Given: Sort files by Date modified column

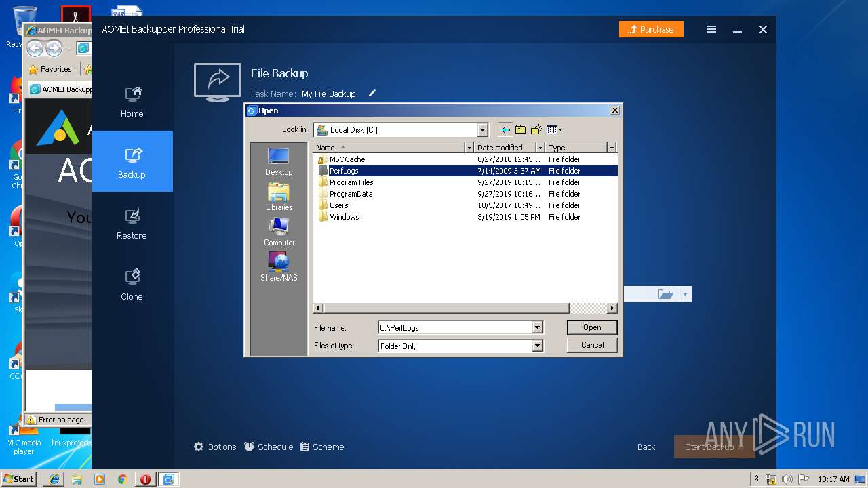Looking at the screenshot, I should (505, 147).
